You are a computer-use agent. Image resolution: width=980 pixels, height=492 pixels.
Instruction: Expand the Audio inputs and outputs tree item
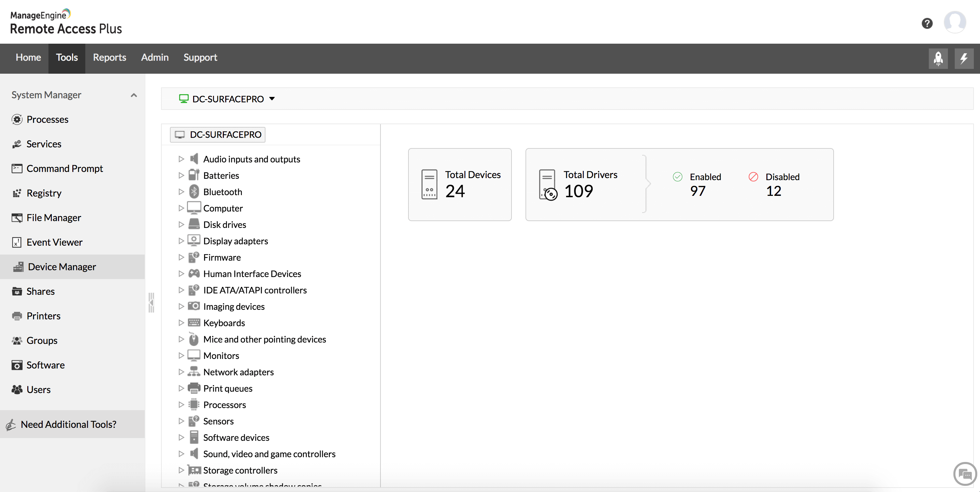181,158
